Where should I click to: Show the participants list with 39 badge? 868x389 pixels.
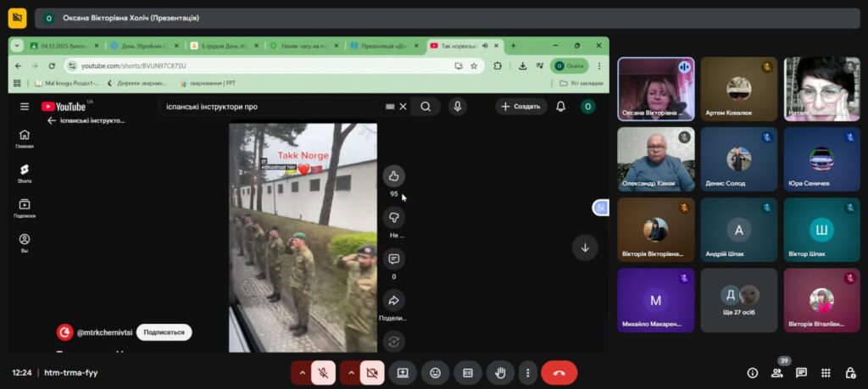(776, 373)
